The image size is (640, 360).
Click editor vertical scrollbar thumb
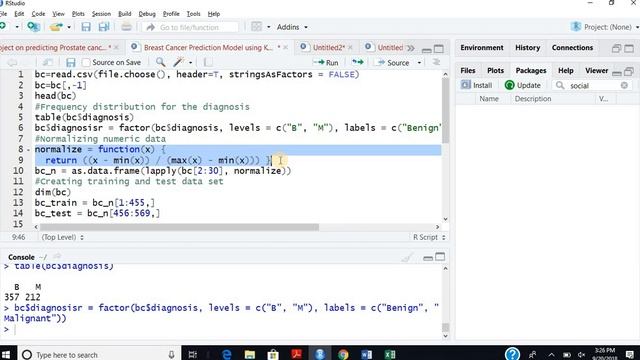pos(445,111)
